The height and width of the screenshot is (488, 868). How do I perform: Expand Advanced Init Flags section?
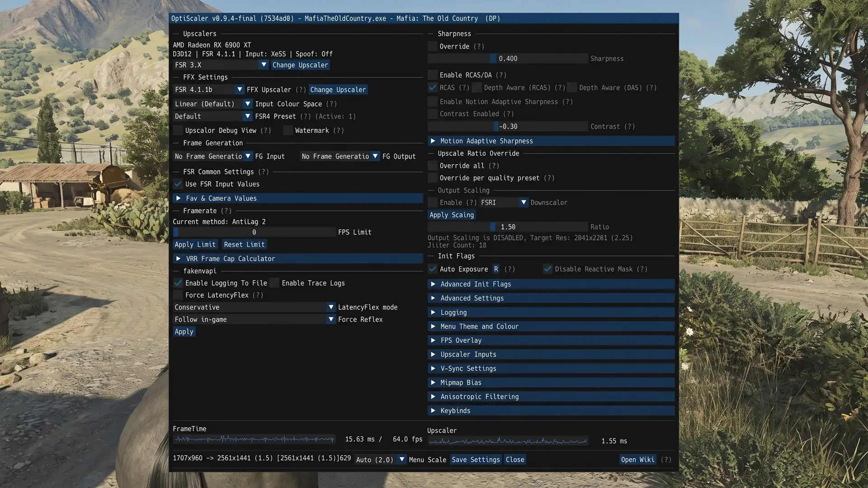(551, 284)
